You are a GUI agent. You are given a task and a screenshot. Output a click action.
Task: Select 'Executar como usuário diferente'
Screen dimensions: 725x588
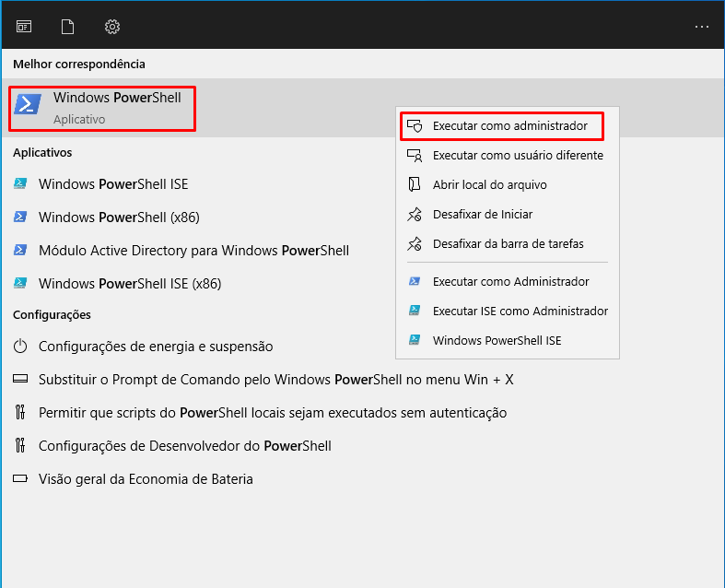518,156
